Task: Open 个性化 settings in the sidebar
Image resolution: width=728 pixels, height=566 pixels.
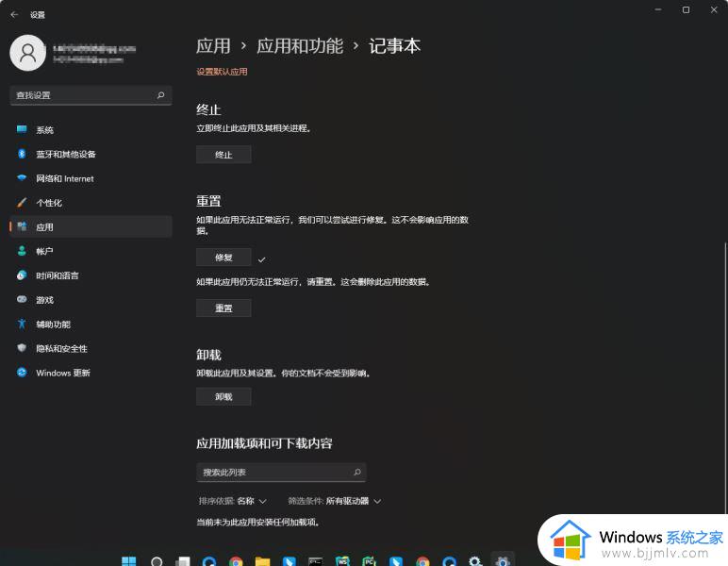Action: [91, 203]
